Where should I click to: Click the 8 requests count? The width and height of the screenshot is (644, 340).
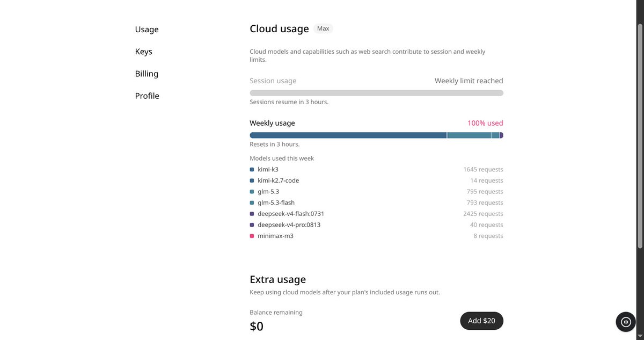tap(488, 236)
